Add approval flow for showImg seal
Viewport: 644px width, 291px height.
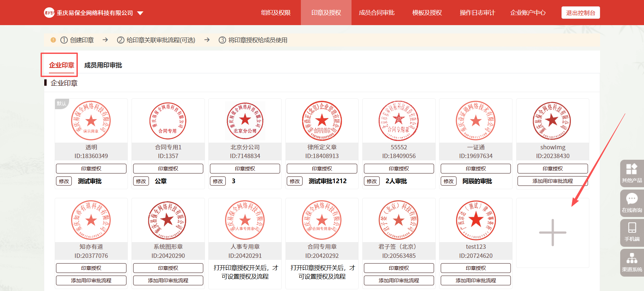[552, 181]
